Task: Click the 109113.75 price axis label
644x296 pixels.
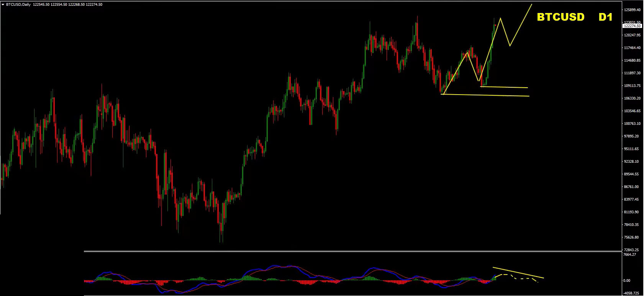Action: 632,86
